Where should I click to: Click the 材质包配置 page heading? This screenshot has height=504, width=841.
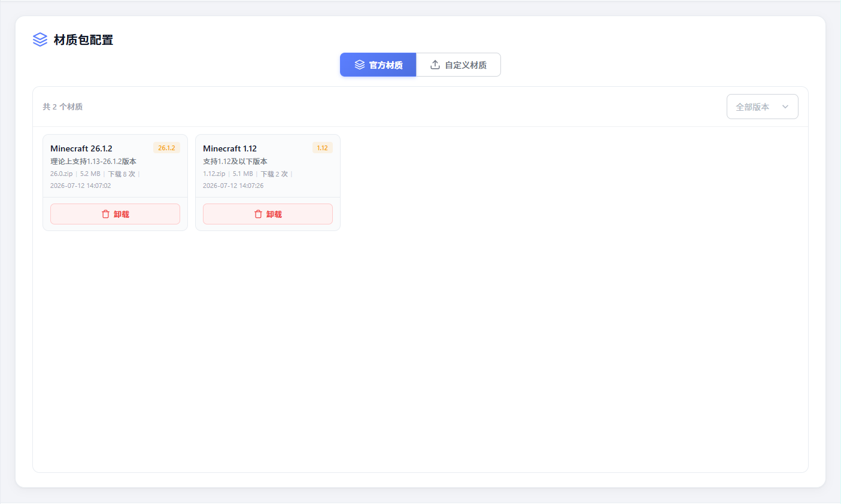tap(84, 40)
